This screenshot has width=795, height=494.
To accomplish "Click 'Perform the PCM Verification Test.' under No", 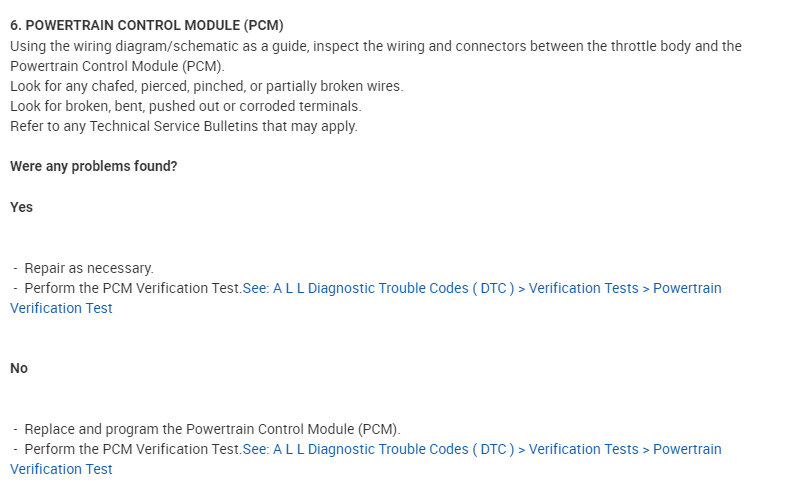I will click(x=133, y=449).
